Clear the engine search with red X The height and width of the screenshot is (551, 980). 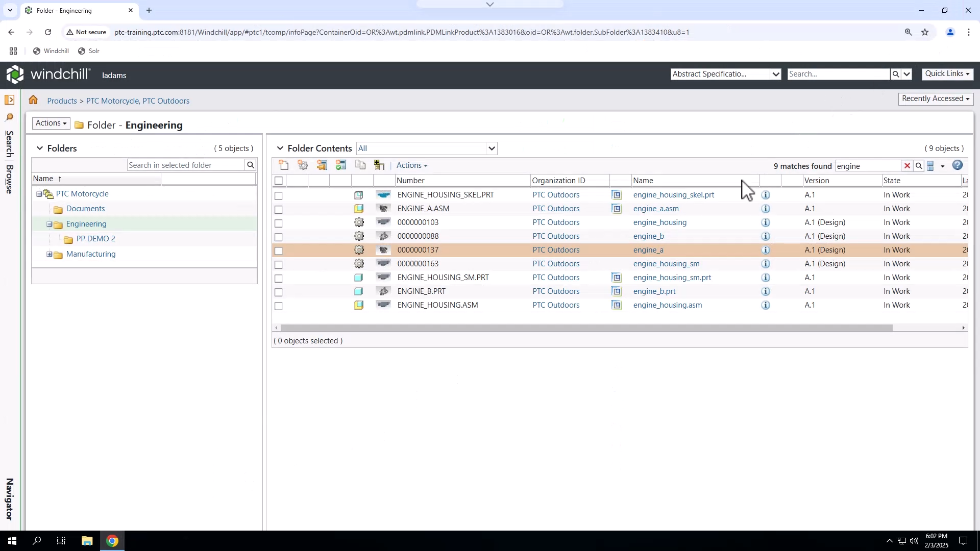coord(908,166)
